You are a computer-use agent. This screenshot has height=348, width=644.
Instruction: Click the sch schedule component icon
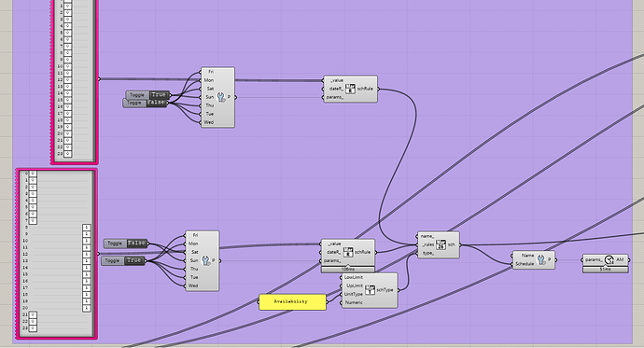[x=441, y=244]
